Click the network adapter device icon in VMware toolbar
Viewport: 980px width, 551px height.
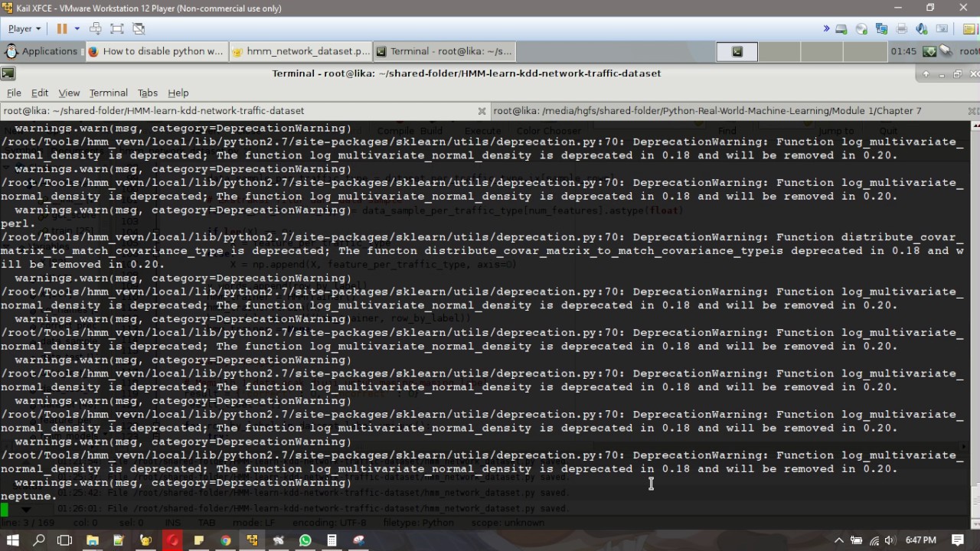(x=881, y=29)
